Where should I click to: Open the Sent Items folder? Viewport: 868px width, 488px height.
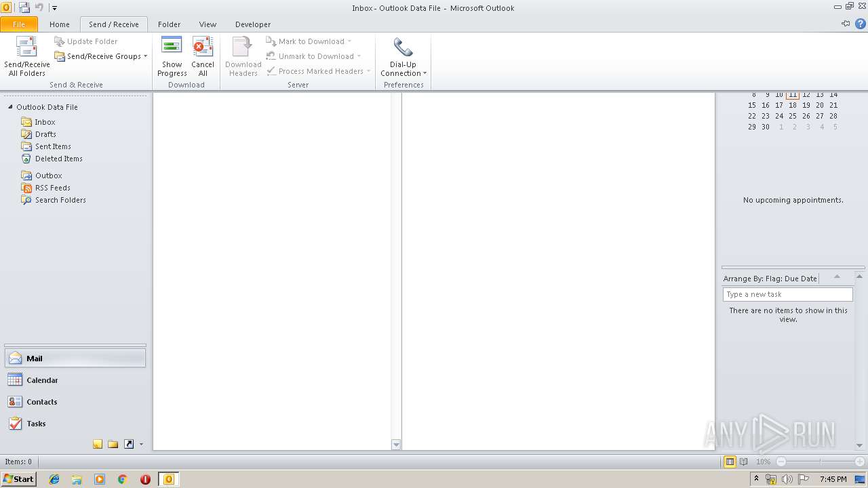(53, 146)
